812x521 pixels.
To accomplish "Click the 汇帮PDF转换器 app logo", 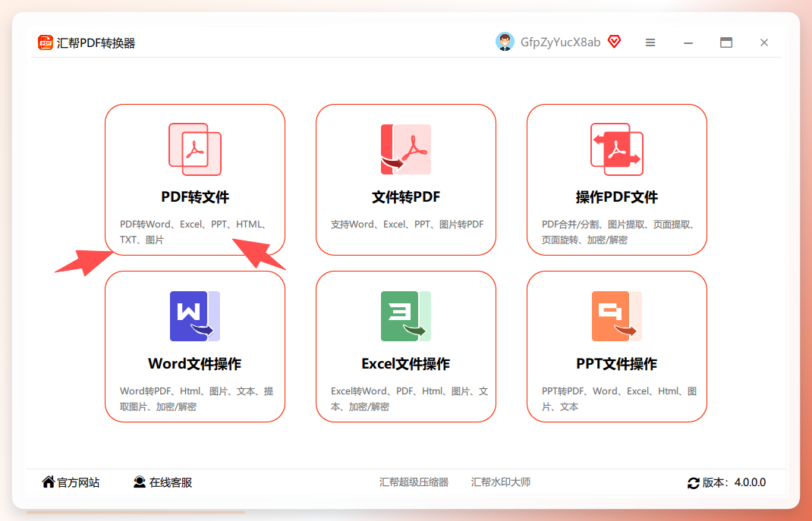I will 45,42.
